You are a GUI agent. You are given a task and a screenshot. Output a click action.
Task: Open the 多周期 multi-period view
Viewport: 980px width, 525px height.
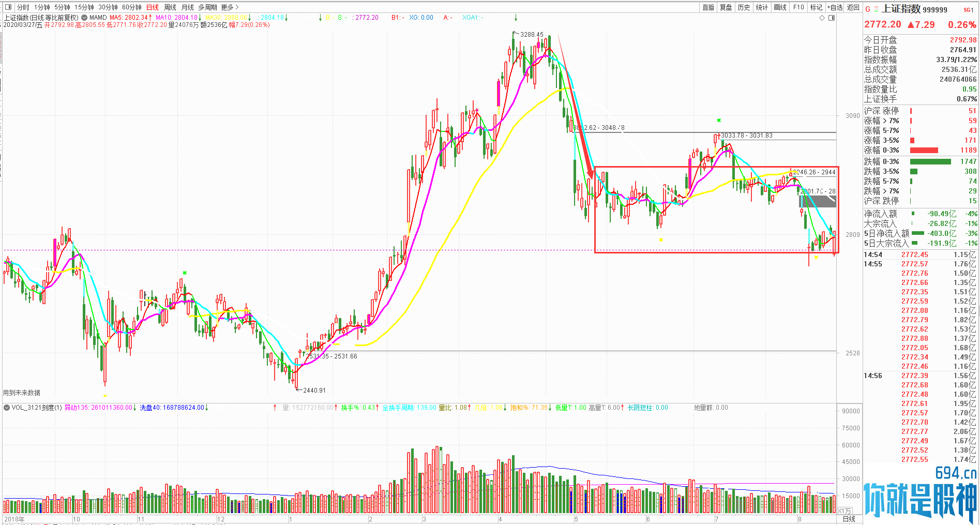click(207, 7)
